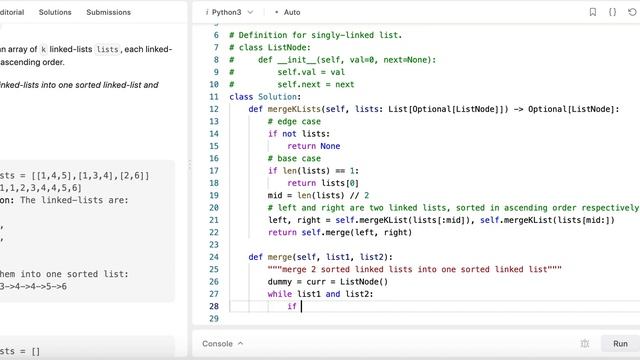Reset code with the undo arrow icon
Image resolution: width=640 pixels, height=360 pixels.
[632, 12]
